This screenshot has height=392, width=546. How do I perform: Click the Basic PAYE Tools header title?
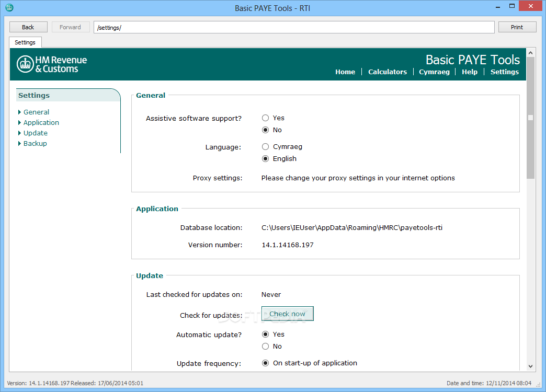click(x=473, y=60)
